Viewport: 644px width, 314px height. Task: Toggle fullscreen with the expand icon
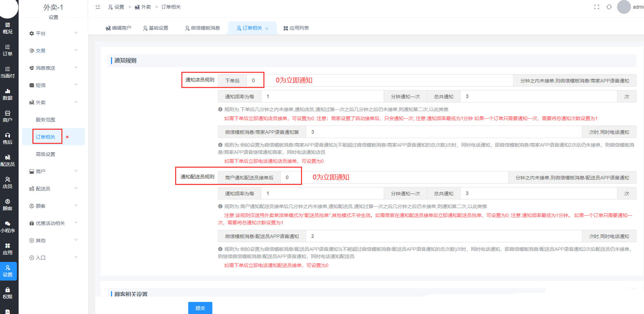pyautogui.click(x=597, y=7)
